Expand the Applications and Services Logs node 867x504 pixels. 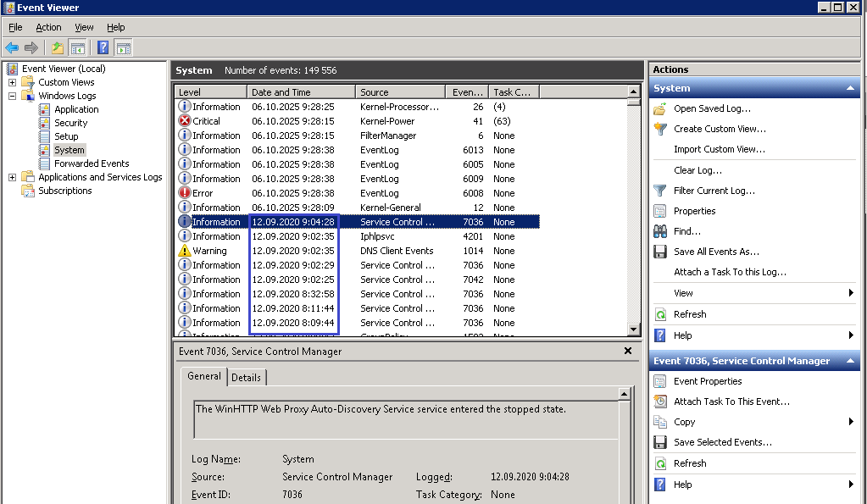[14, 177]
